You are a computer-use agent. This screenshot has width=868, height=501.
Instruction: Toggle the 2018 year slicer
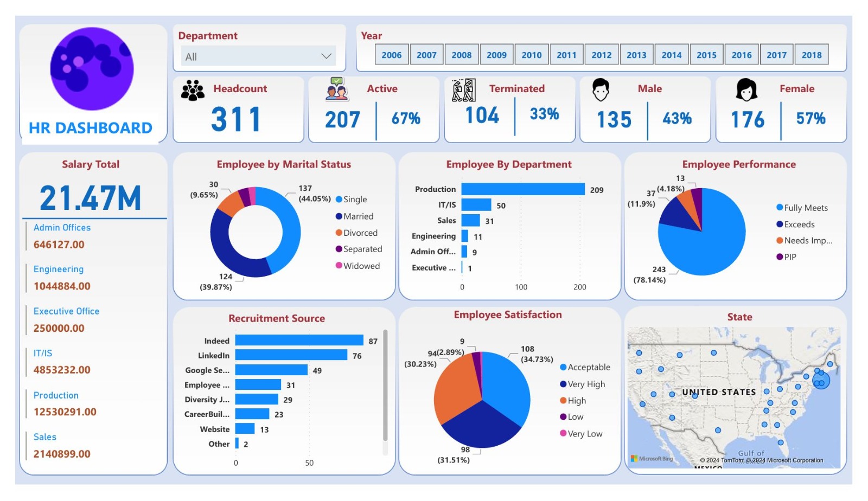pyautogui.click(x=811, y=55)
